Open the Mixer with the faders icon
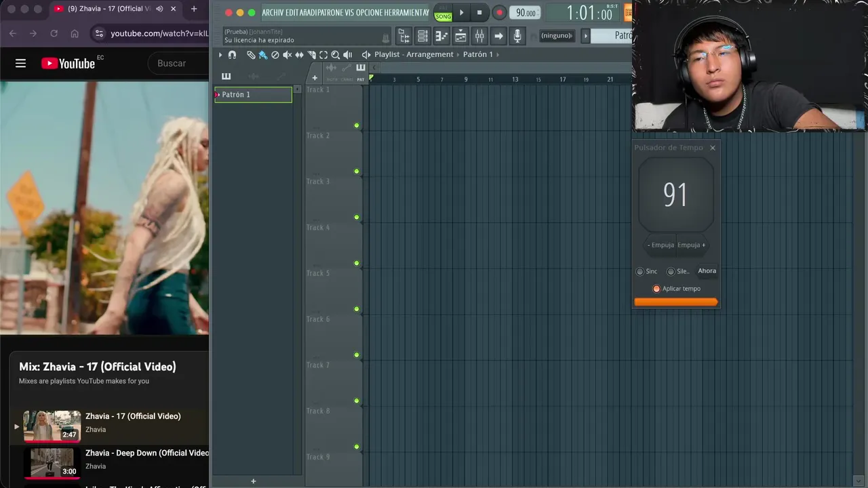This screenshot has height=488, width=868. [x=479, y=35]
